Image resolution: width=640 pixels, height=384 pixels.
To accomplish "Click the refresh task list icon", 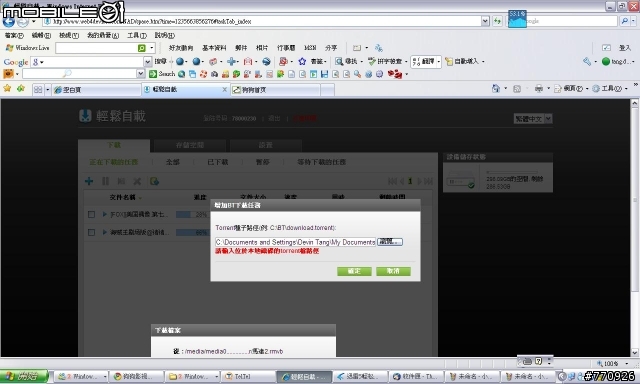I will point(154,181).
